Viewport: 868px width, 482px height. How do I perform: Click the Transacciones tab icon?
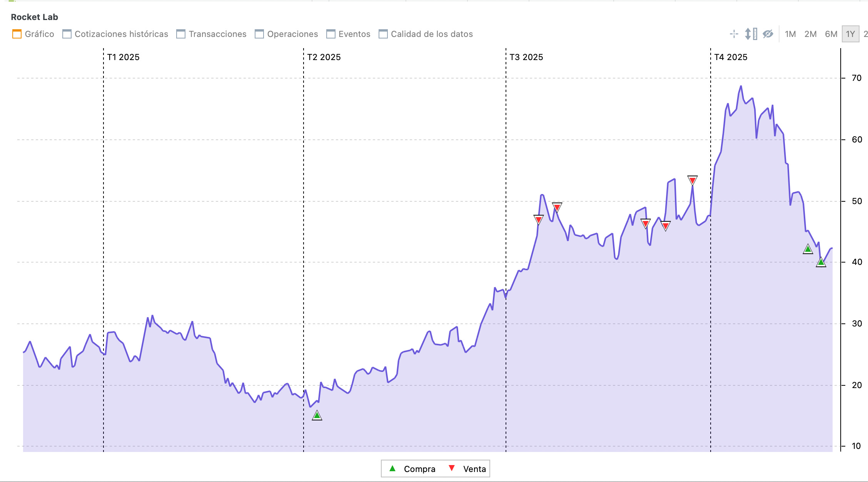point(181,34)
